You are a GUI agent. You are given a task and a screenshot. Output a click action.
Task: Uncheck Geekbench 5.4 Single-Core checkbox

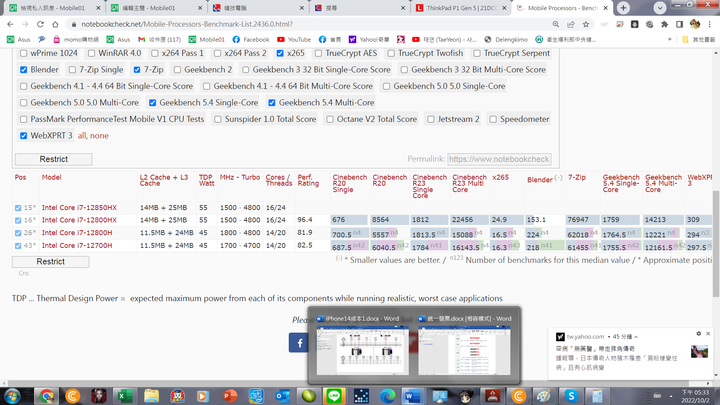click(152, 103)
